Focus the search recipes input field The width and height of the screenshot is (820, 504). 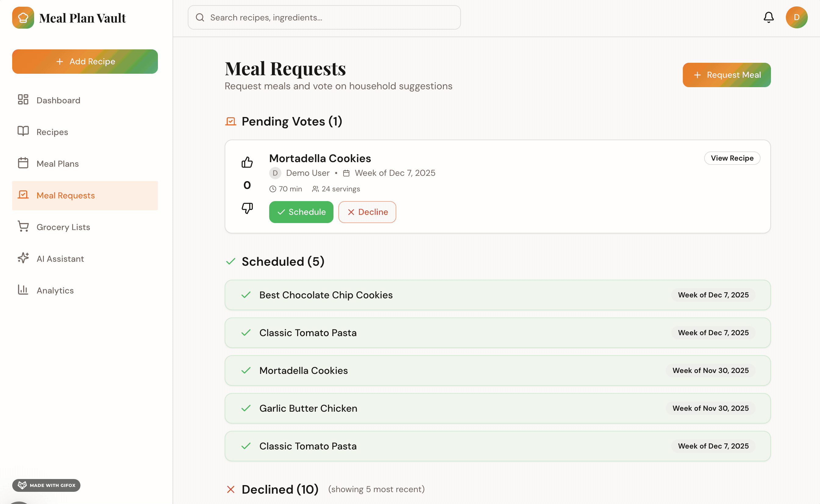click(324, 17)
